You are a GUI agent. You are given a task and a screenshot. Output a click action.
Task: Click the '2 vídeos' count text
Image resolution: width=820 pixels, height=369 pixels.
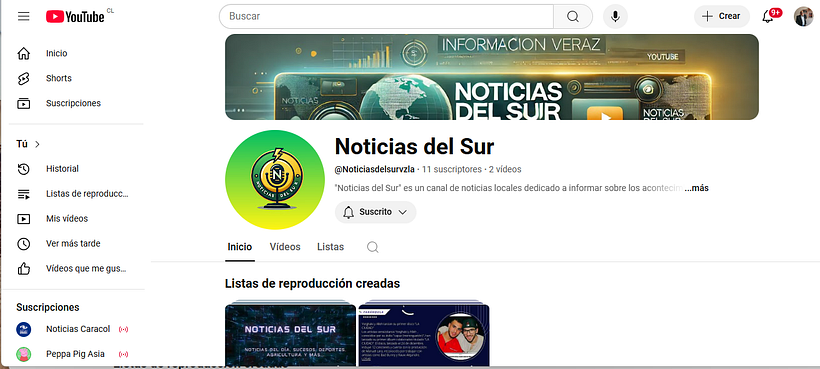505,169
